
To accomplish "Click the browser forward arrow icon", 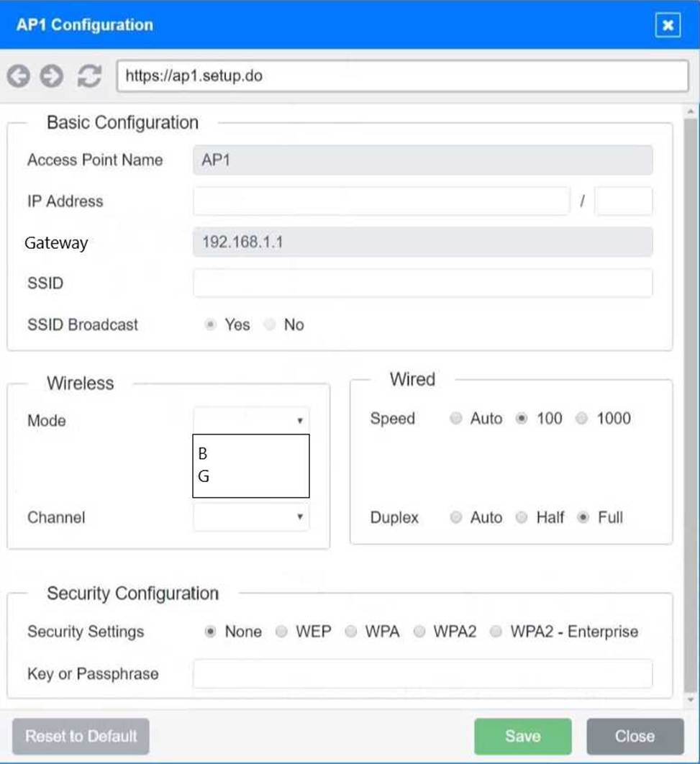I will pyautogui.click(x=51, y=76).
